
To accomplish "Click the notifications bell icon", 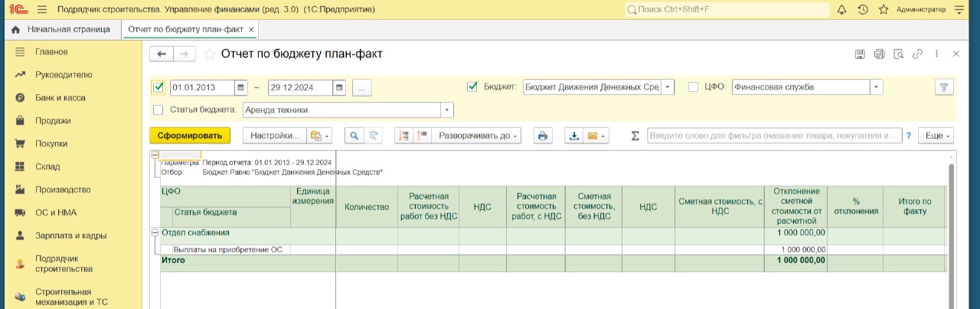I will click(842, 10).
